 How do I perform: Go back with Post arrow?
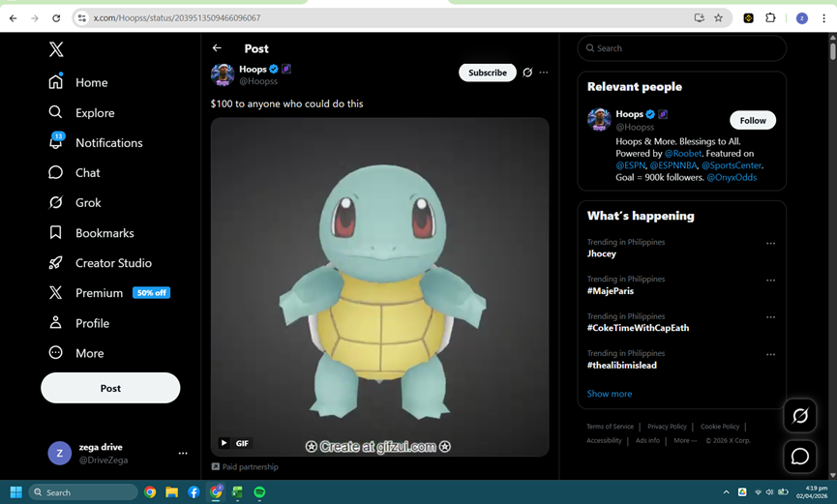tap(217, 48)
